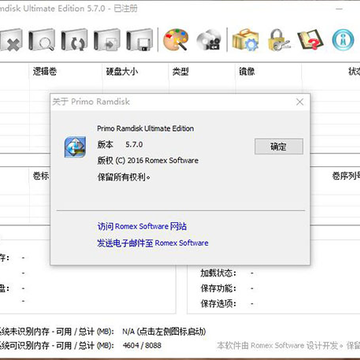Click the 类型 column header
The image size is (360, 360).
180,71
